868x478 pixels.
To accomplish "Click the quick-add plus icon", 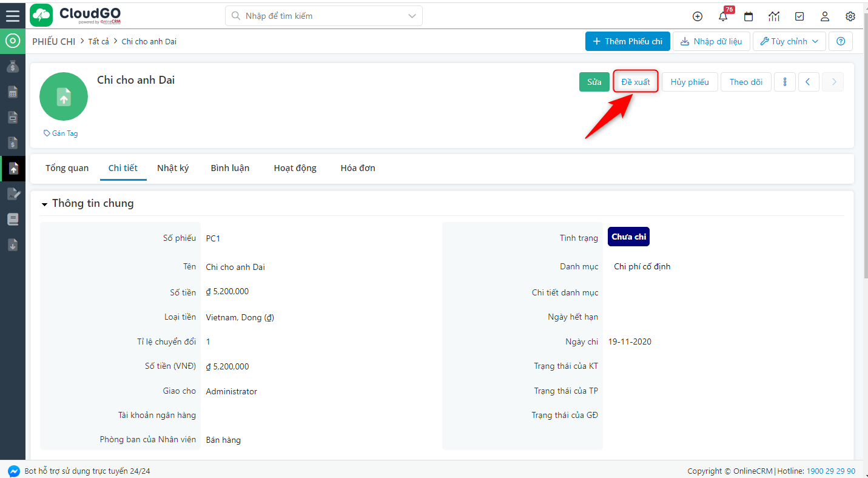I will 698,16.
